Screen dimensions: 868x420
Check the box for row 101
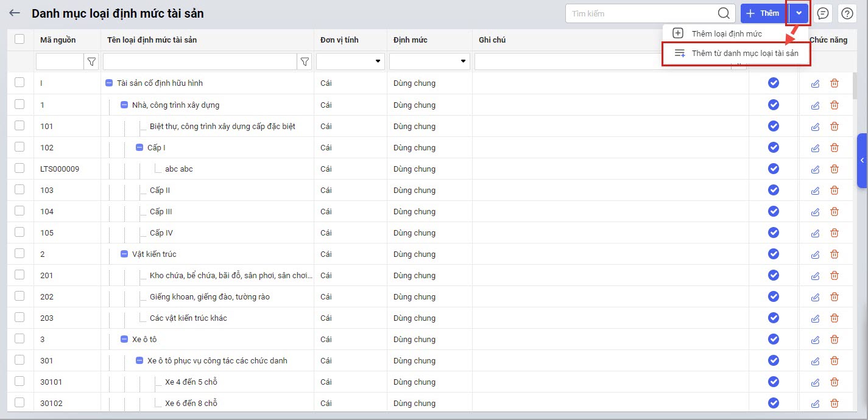pyautogui.click(x=19, y=125)
